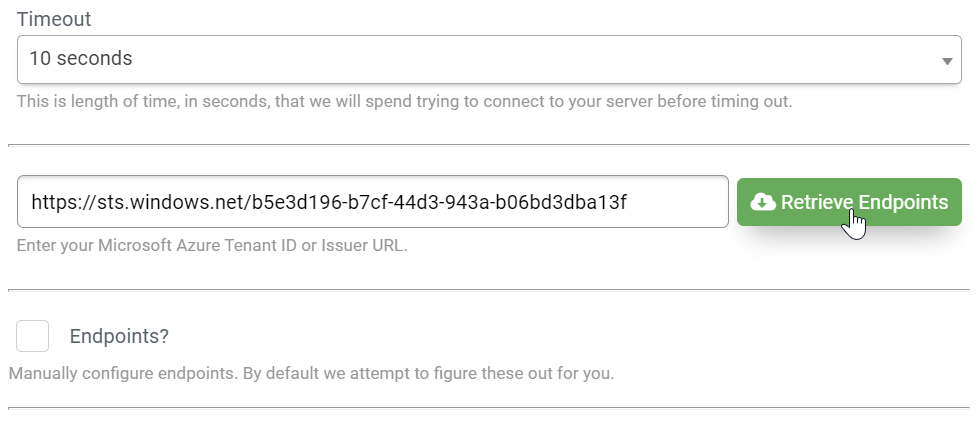The image size is (978, 421).
Task: Place cursor on 'sts.windows.net' in the URL field
Action: [x=159, y=203]
